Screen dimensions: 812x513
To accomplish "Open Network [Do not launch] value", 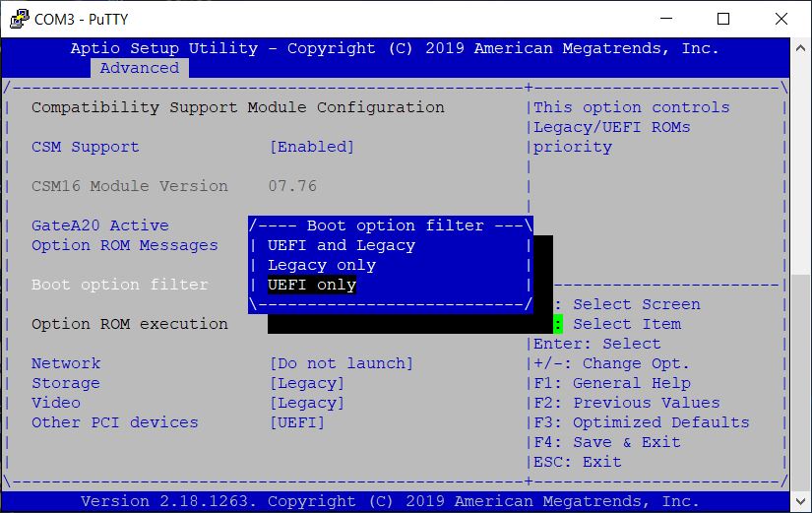I will coord(342,363).
